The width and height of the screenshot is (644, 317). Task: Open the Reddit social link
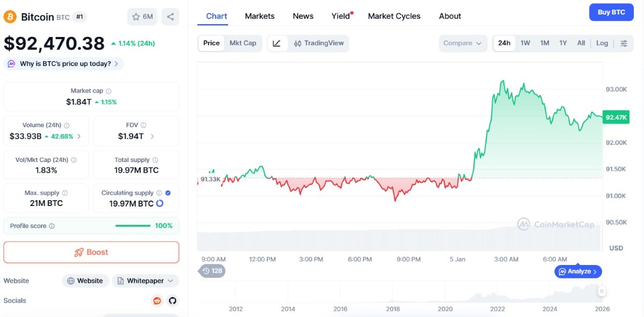[157, 301]
